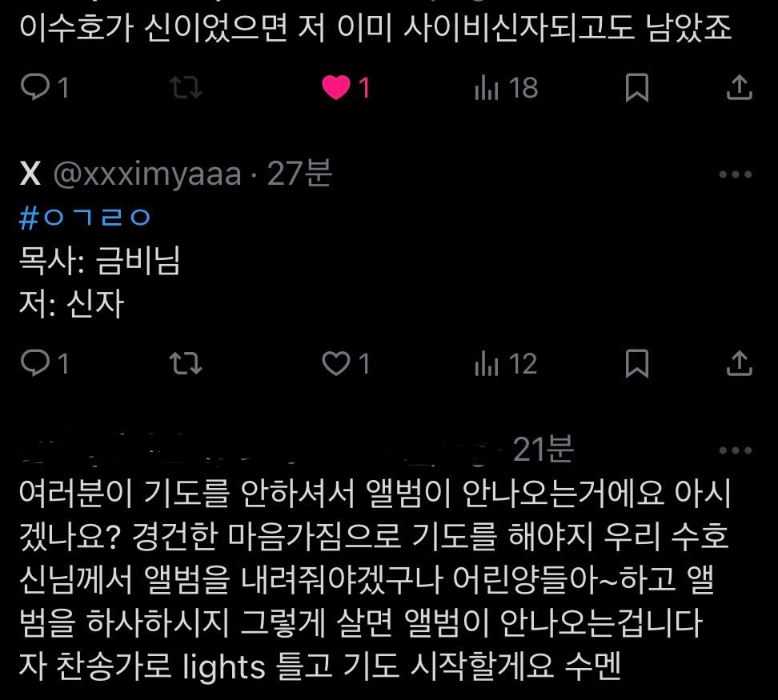Like the @xxximyaaa tweet

[346, 363]
